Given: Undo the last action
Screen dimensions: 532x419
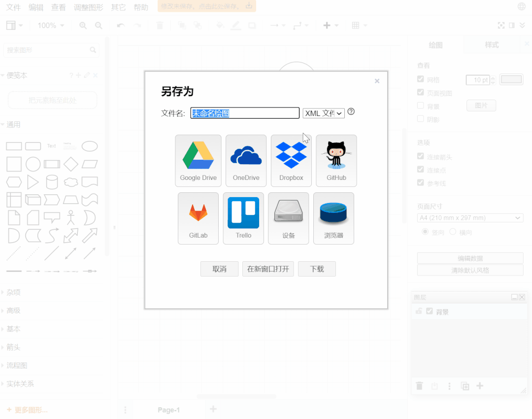Looking at the screenshot, I should tap(121, 26).
